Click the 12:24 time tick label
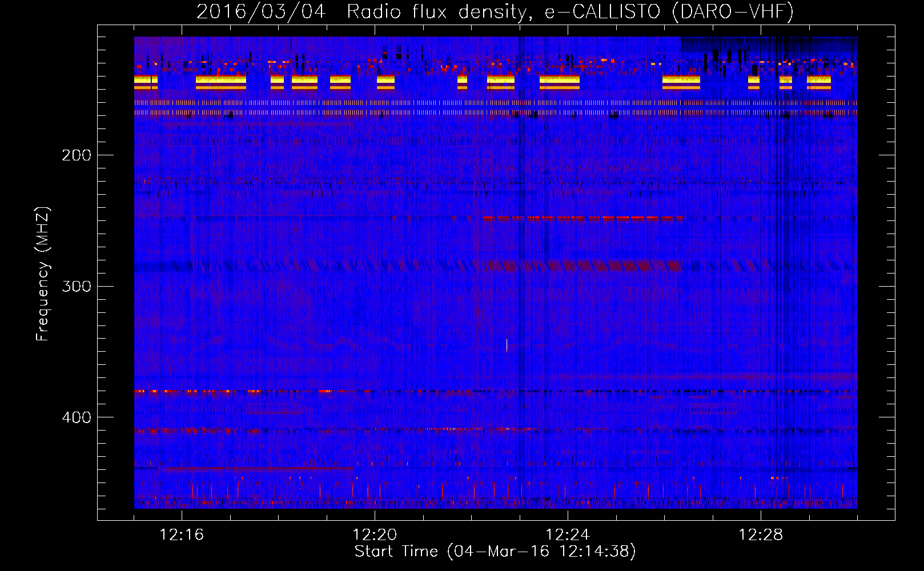The width and height of the screenshot is (924, 571). [x=568, y=535]
